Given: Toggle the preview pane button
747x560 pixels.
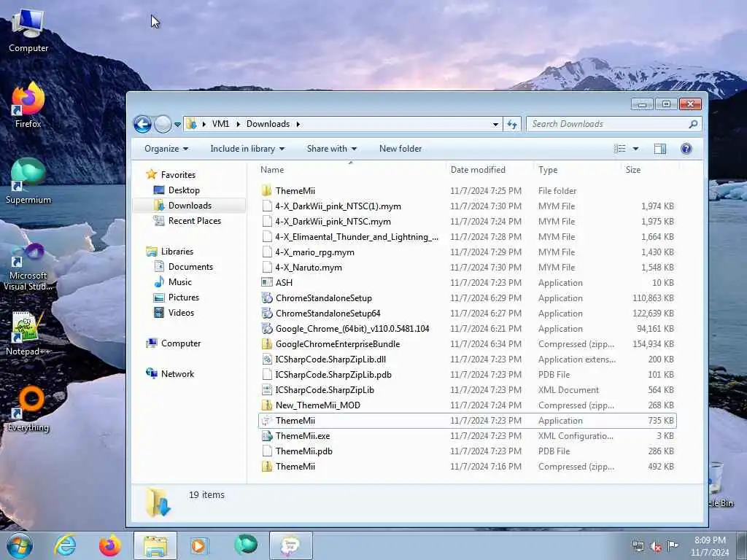Looking at the screenshot, I should click(659, 149).
